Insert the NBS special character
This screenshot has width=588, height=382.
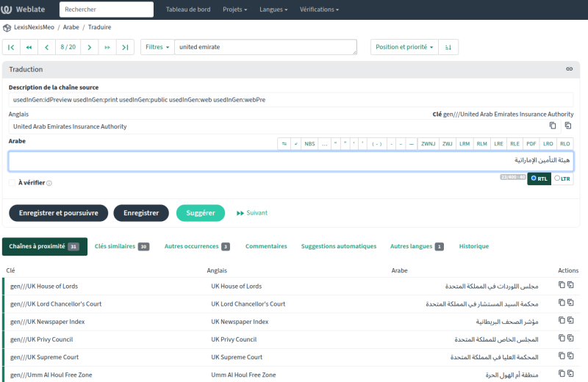coord(309,144)
